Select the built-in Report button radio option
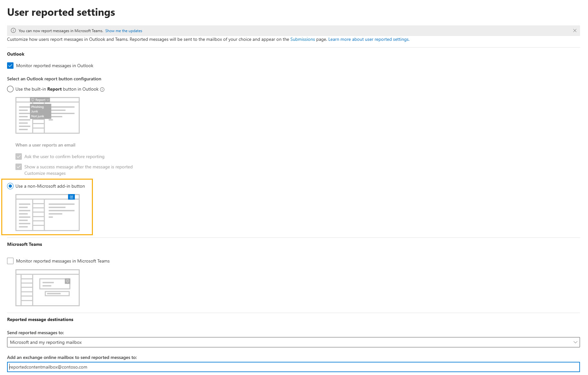 point(10,89)
